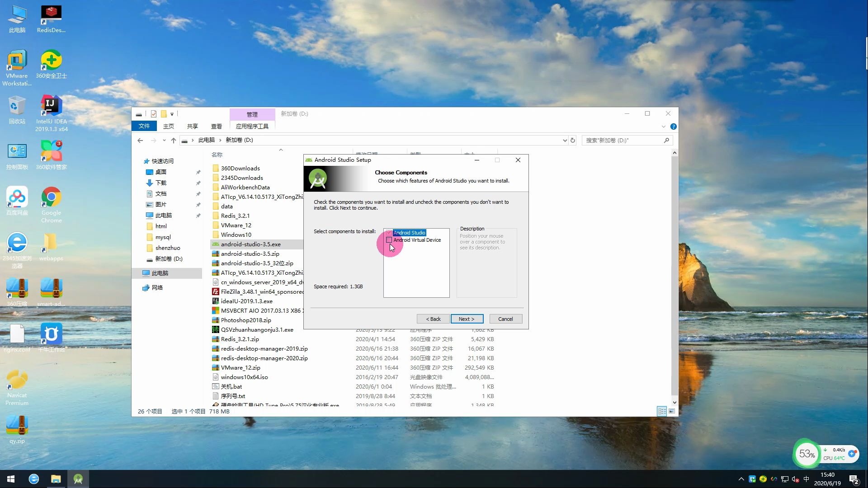
Task: Select ideaIU-2019.1.3.exe file
Action: 247,301
